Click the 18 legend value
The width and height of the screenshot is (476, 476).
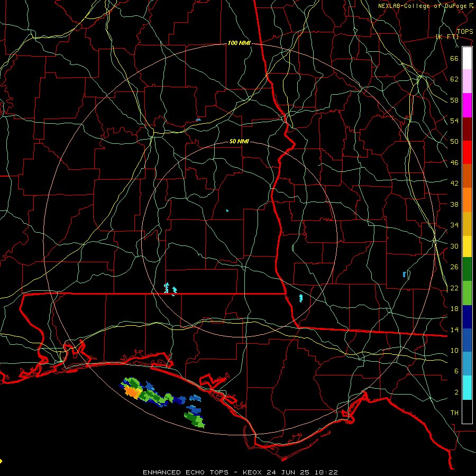click(454, 309)
